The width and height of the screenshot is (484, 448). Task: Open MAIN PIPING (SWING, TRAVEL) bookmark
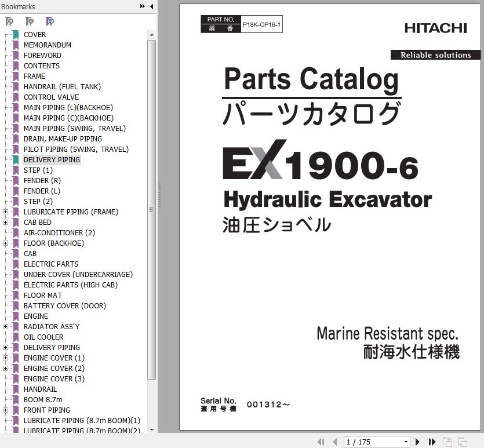[75, 128]
